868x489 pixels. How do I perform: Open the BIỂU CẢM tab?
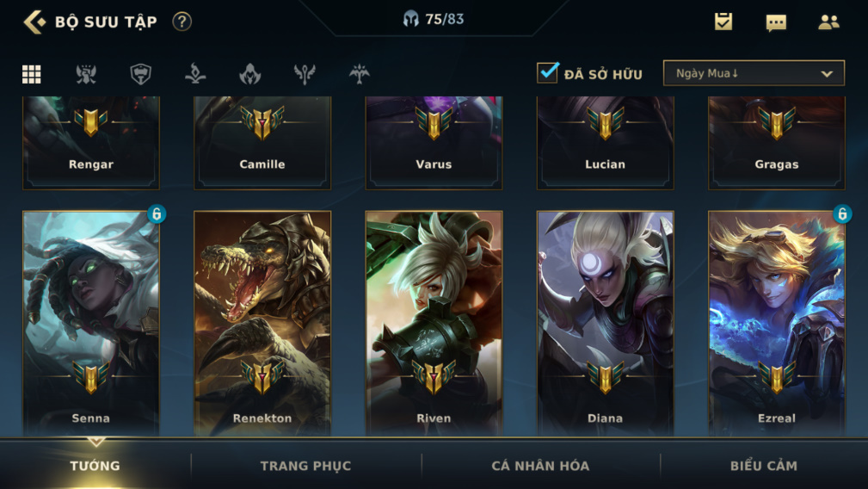click(763, 466)
